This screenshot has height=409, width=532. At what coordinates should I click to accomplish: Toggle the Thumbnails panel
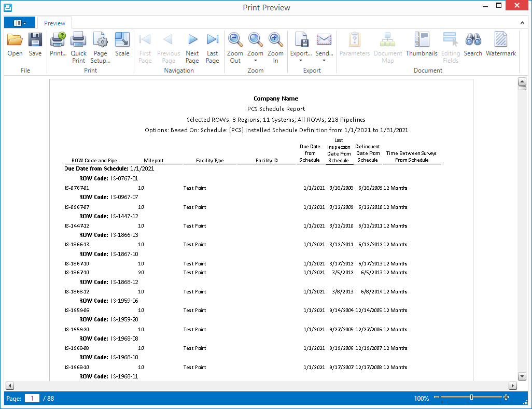coord(422,40)
